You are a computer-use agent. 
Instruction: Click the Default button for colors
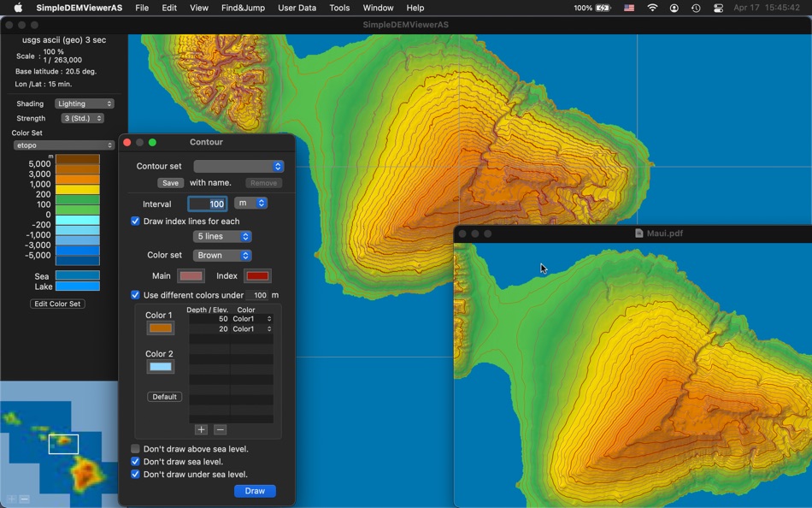[x=165, y=397]
